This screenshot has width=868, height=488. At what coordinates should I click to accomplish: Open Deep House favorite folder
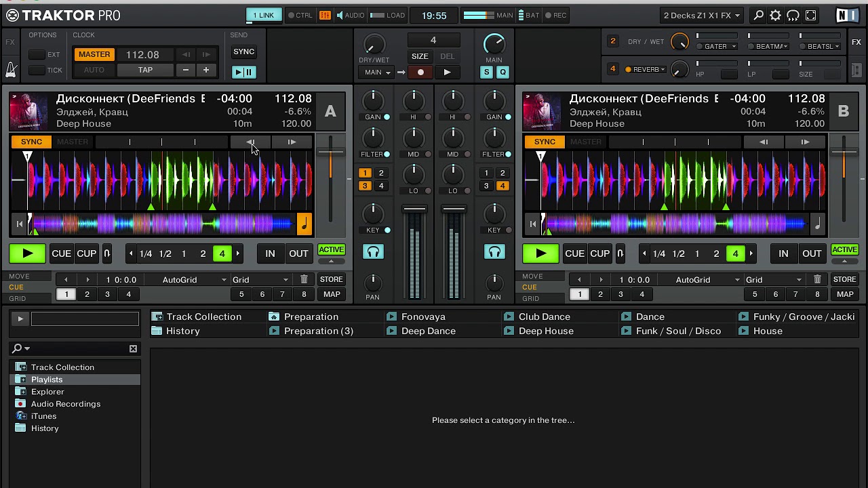546,331
